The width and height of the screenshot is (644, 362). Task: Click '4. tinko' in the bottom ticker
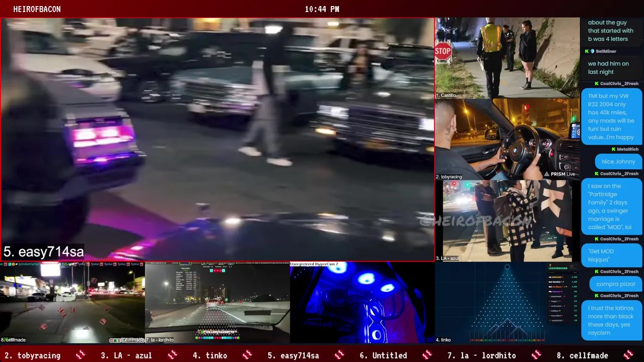pos(210,355)
